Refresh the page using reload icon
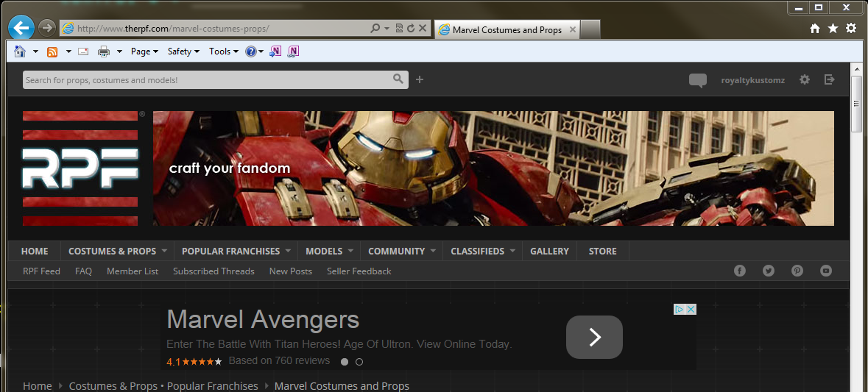The width and height of the screenshot is (868, 392). pyautogui.click(x=411, y=28)
